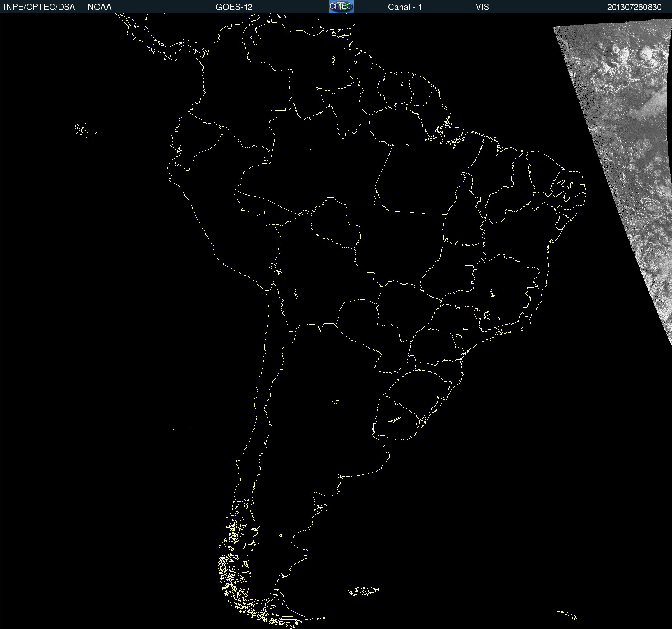Click the timestamp 201307260830
Screen dimensions: 672x629
(x=634, y=7)
